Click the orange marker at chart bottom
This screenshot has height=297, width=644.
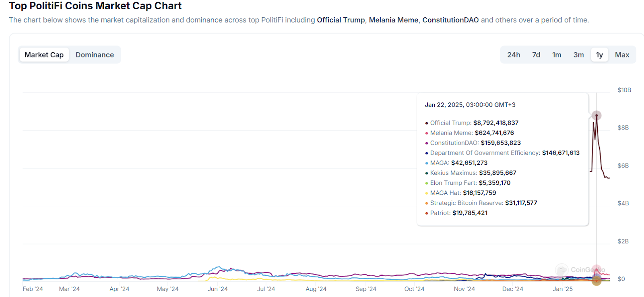click(597, 281)
